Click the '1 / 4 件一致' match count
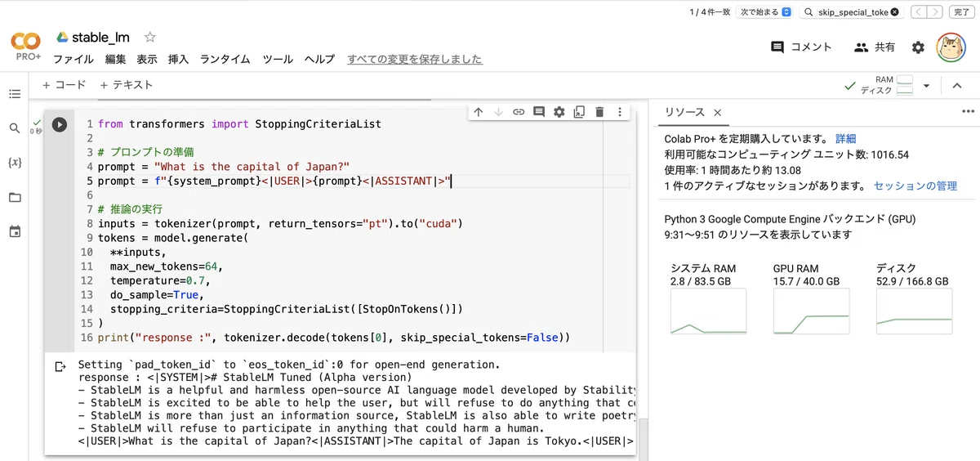This screenshot has height=461, width=980. click(x=710, y=12)
